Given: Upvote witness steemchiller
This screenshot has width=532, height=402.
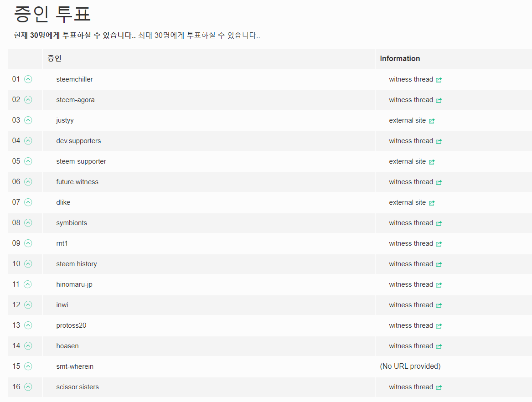Looking at the screenshot, I should (x=28, y=79).
